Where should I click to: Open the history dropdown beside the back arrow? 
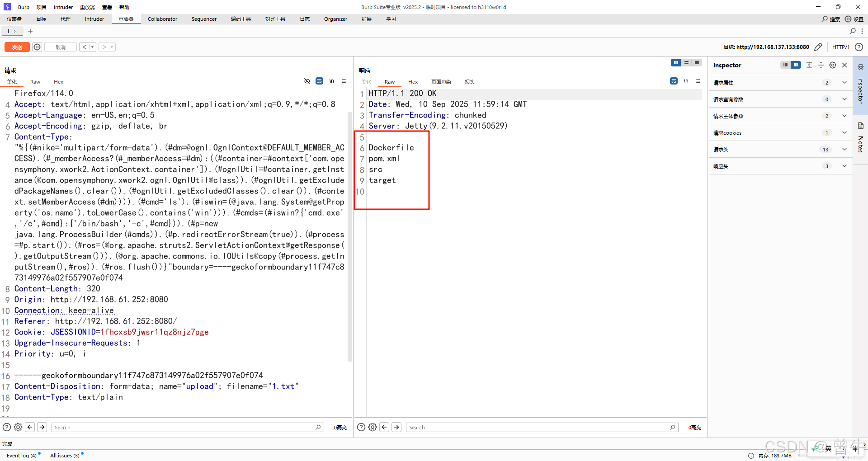93,47
